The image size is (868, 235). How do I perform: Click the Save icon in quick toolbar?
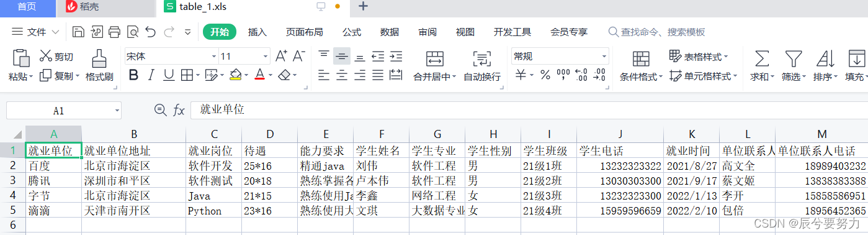pos(78,32)
